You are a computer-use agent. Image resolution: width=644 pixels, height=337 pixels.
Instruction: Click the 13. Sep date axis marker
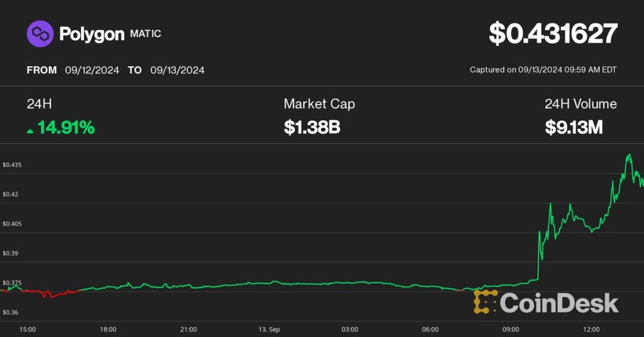pos(269,329)
